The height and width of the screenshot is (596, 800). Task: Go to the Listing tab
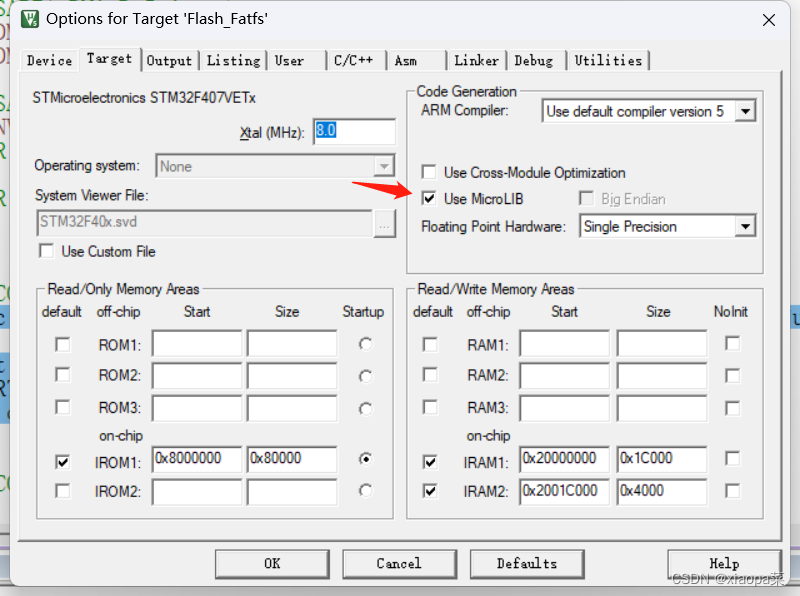[x=233, y=61]
